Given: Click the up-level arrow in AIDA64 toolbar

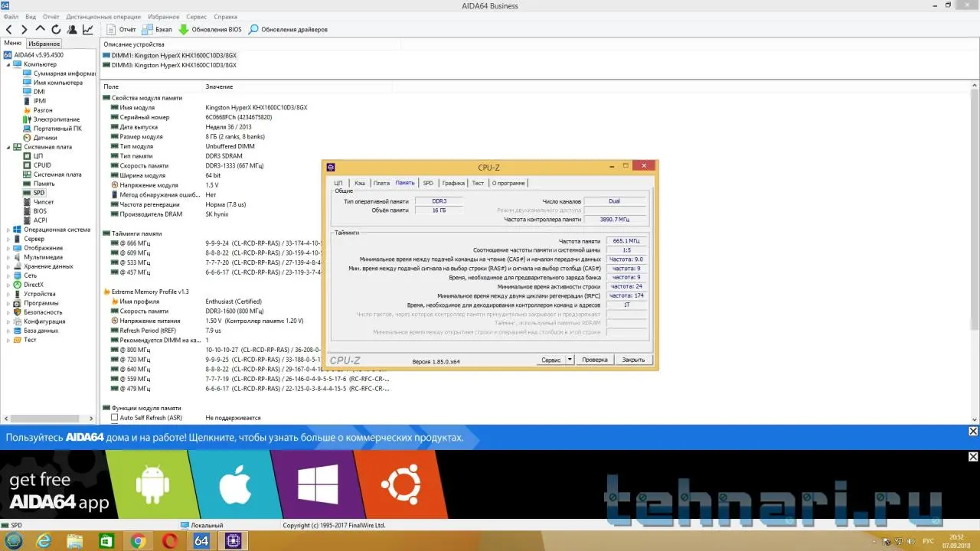Looking at the screenshot, I should pyautogui.click(x=41, y=30).
